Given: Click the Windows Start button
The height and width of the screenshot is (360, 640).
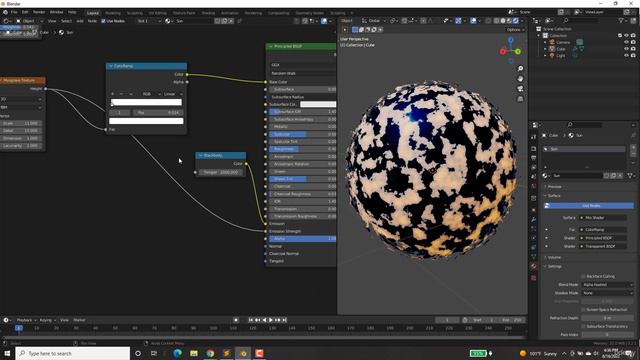Looking at the screenshot, I should pyautogui.click(x=7, y=353).
